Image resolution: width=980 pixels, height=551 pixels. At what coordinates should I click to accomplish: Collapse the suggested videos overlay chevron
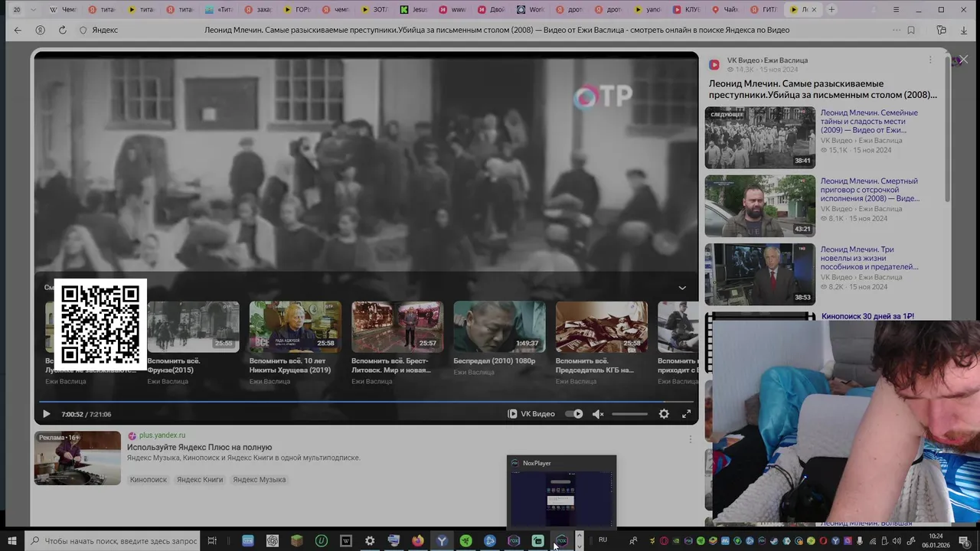coord(682,288)
